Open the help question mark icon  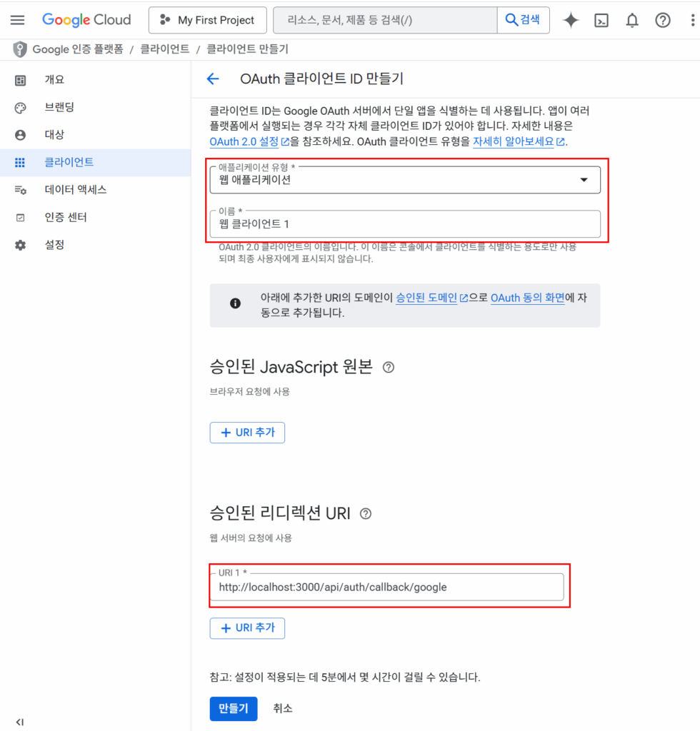point(663,20)
